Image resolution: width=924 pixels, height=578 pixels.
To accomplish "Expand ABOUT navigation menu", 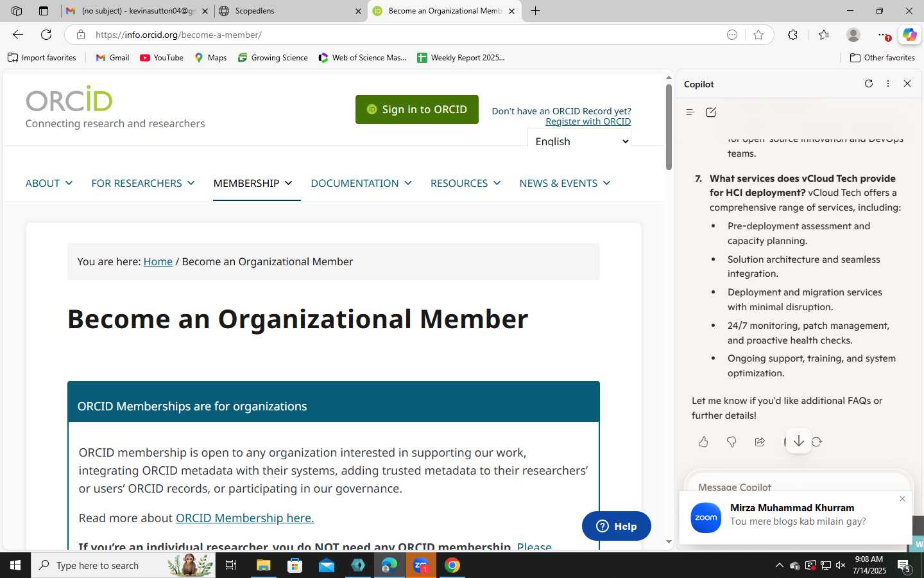I will 49,183.
